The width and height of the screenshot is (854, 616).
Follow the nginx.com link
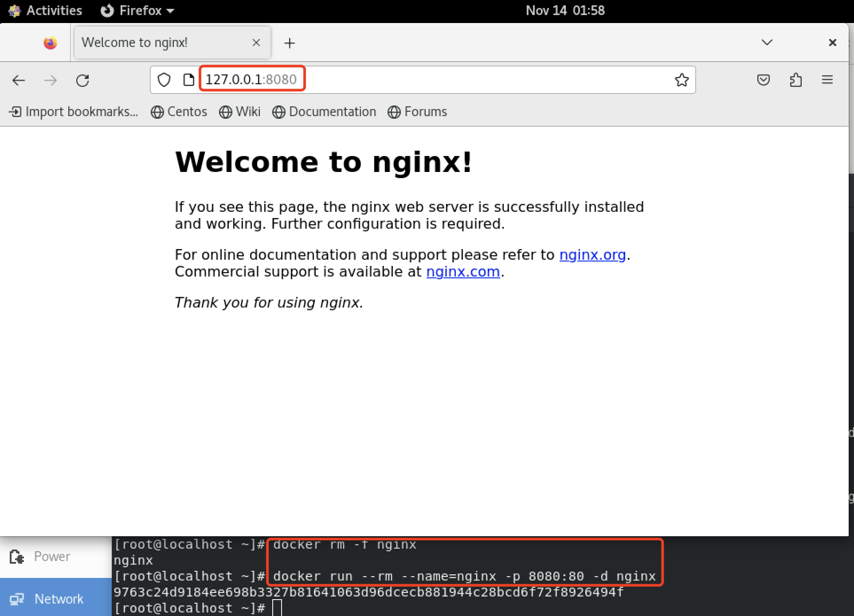point(463,272)
